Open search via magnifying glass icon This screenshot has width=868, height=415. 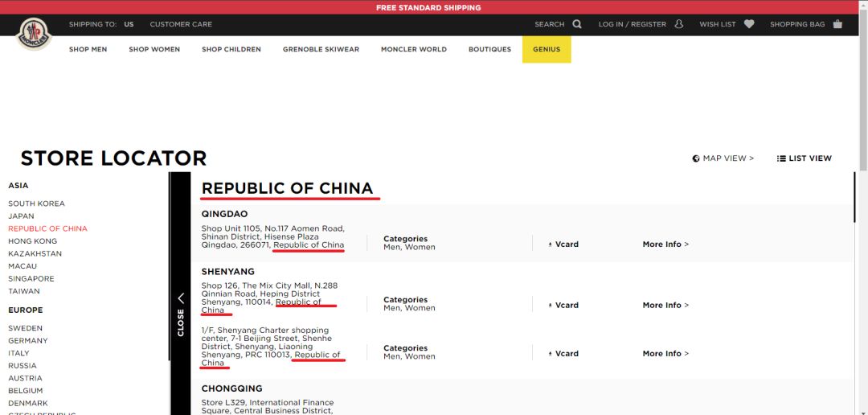pos(577,24)
